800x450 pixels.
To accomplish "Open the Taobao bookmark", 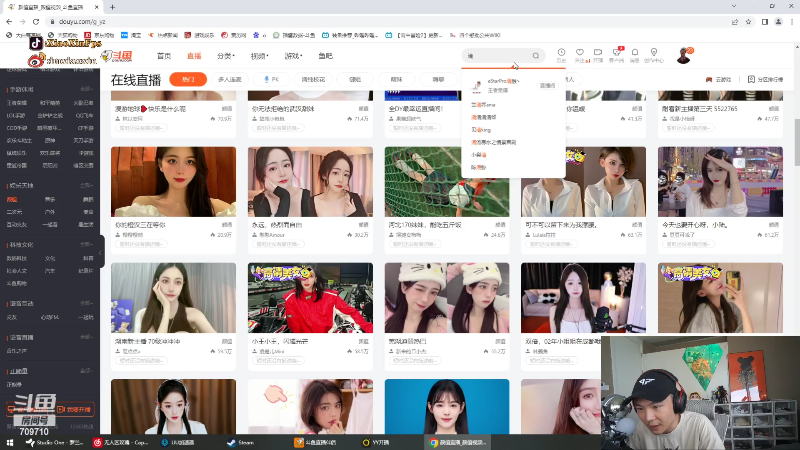I will point(131,35).
